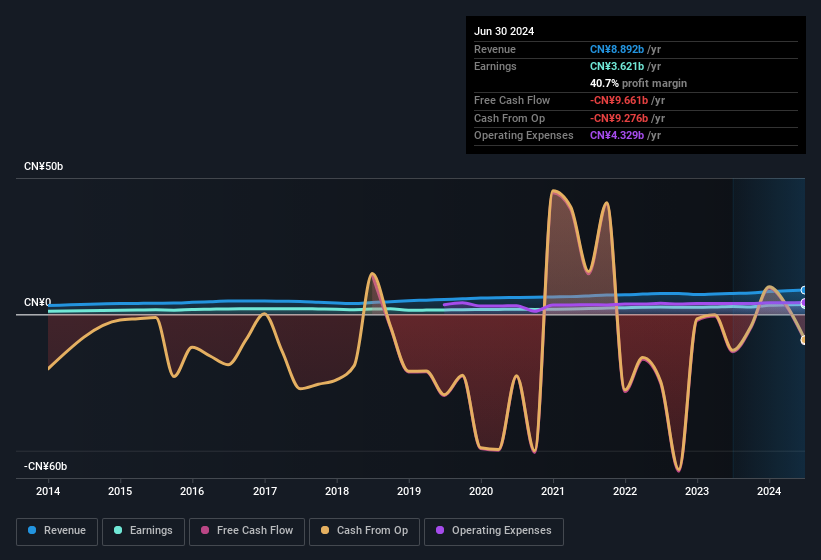
Task: Click the purple Operating Expenses dot
Action: click(441, 531)
